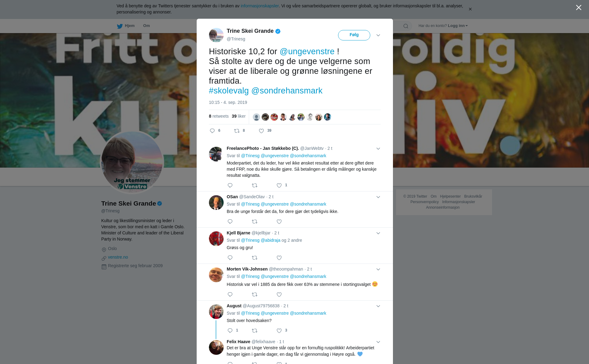Like August's reply with 3 likes
The width and height of the screenshot is (589, 364).
click(x=279, y=331)
